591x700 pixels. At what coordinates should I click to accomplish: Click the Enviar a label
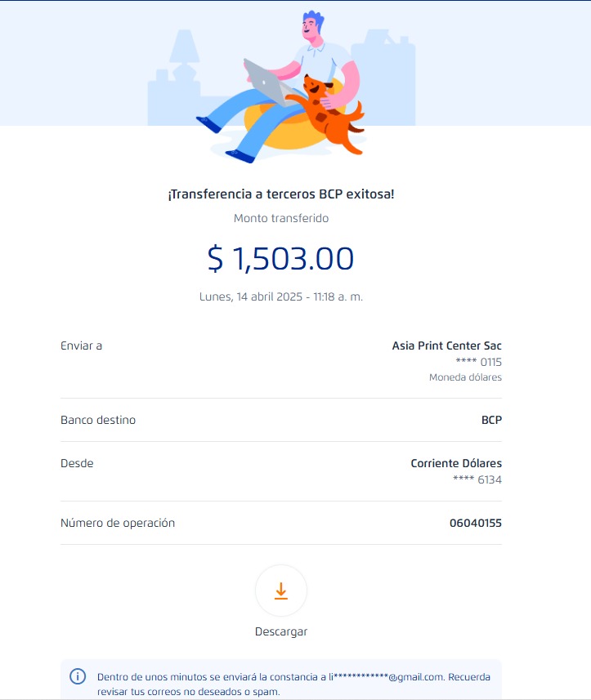[x=81, y=346]
